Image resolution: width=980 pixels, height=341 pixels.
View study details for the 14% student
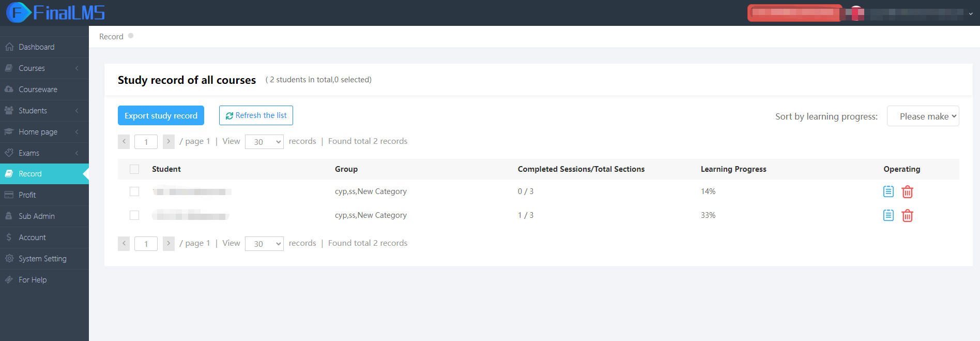pos(889,191)
